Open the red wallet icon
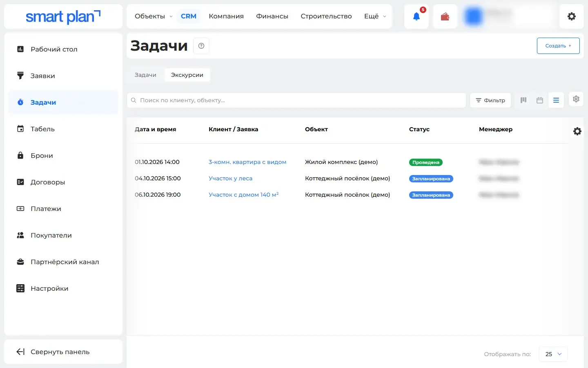This screenshot has width=588, height=368. 445,16
